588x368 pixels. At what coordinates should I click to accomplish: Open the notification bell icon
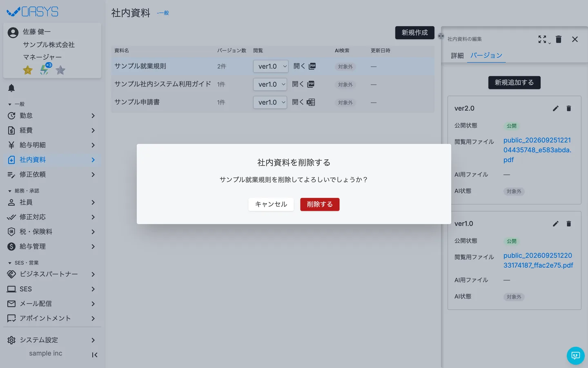pos(11,88)
